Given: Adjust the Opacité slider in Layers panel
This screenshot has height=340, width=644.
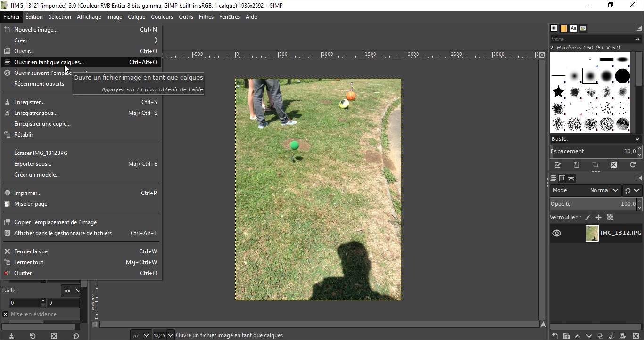Looking at the screenshot, I should point(592,204).
